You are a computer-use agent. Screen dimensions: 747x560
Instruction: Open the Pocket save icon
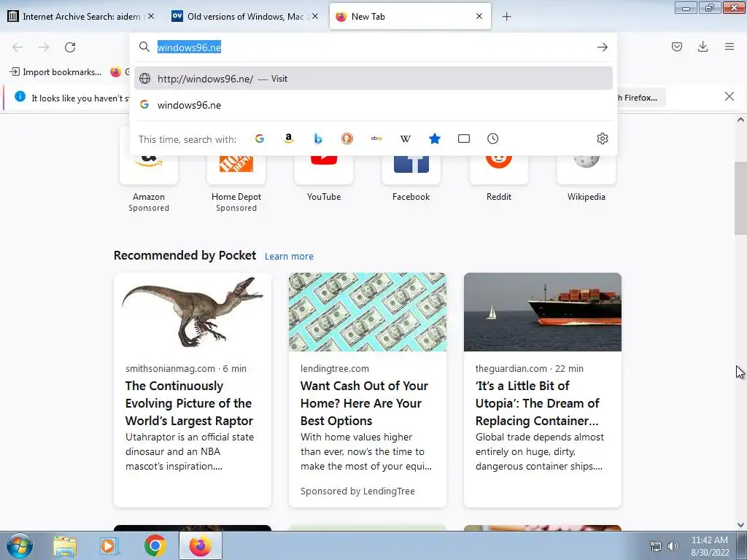676,46
